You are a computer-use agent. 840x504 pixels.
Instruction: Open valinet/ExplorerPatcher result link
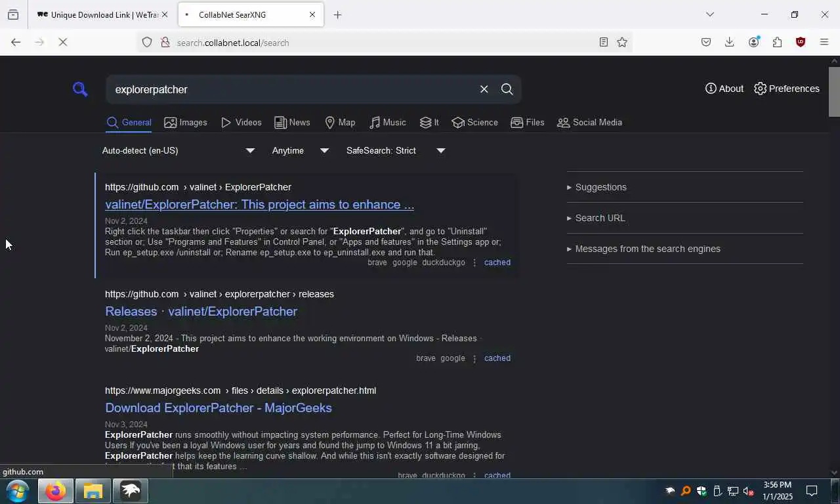coord(259,204)
